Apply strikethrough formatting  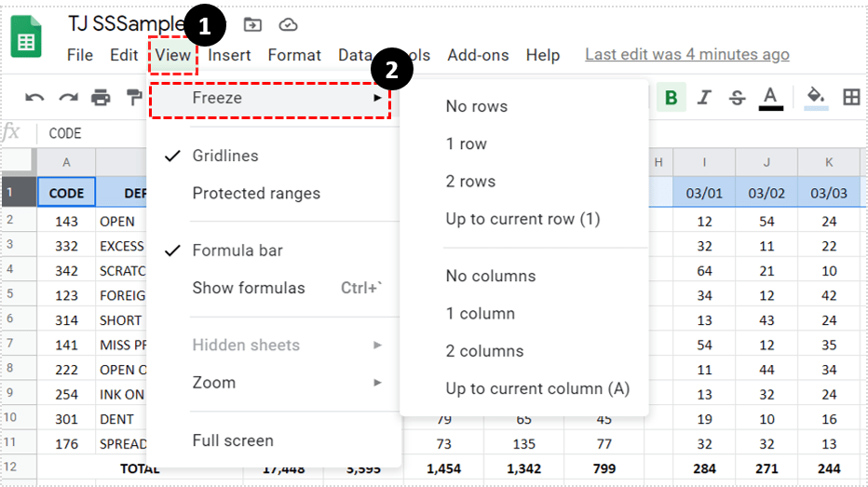pyautogui.click(x=737, y=98)
